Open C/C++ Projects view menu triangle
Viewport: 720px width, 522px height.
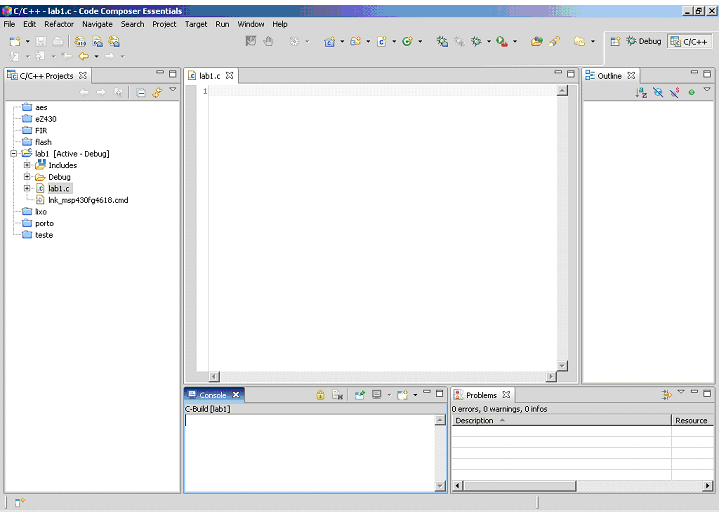tap(173, 90)
